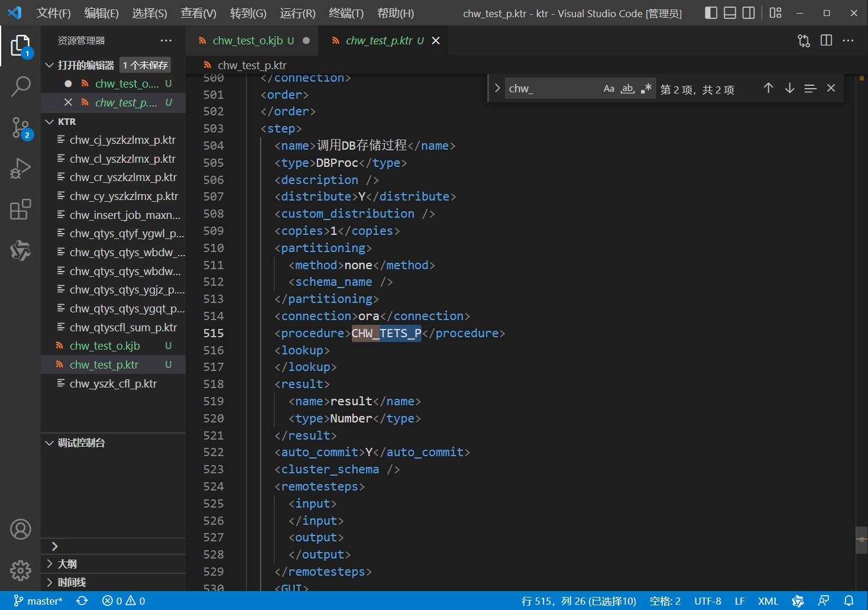Open the Extensions view icon

[20, 209]
